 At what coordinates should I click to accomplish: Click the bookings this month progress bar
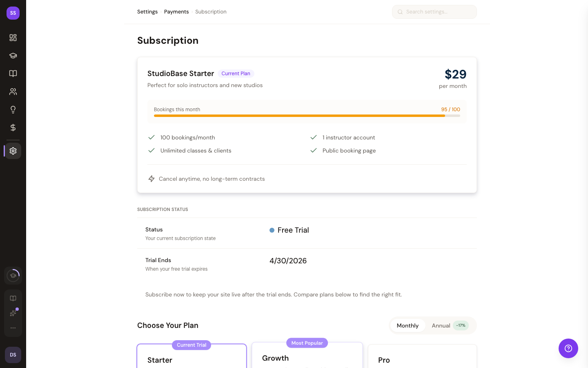click(x=307, y=116)
